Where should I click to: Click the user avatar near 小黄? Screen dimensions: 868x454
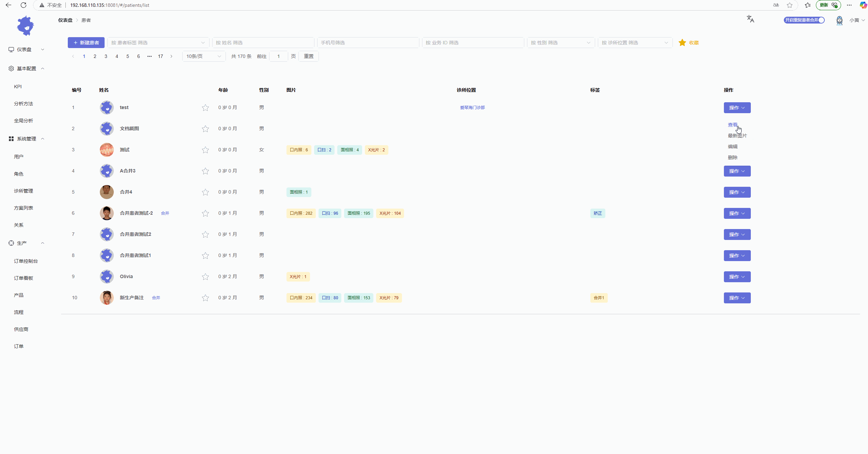pos(839,20)
